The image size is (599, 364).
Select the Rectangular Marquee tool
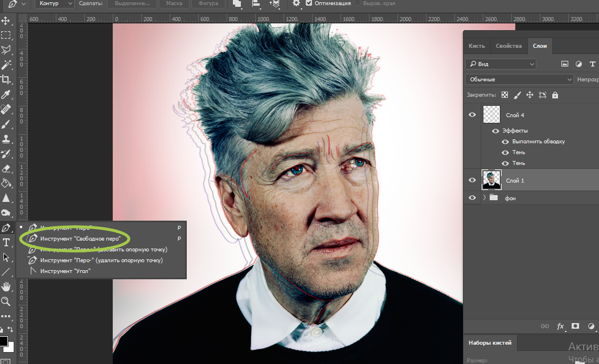point(6,35)
